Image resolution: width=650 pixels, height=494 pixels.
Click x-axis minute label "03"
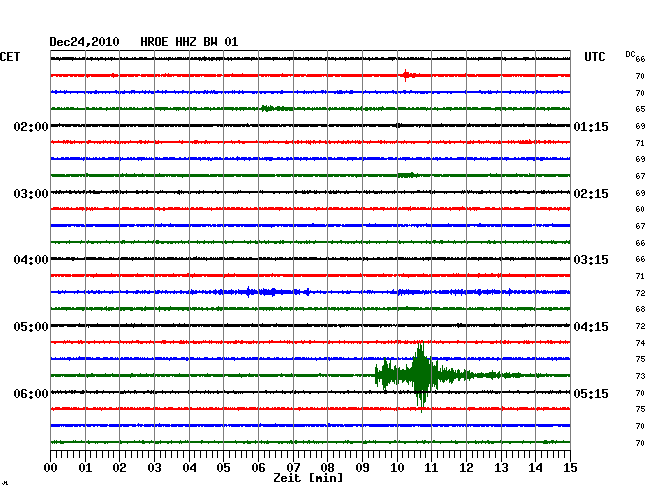(x=154, y=468)
